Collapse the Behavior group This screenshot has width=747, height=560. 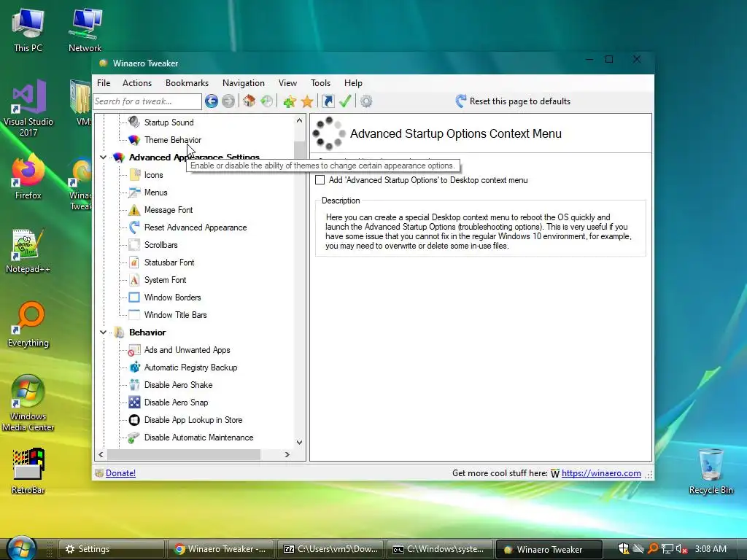click(103, 332)
